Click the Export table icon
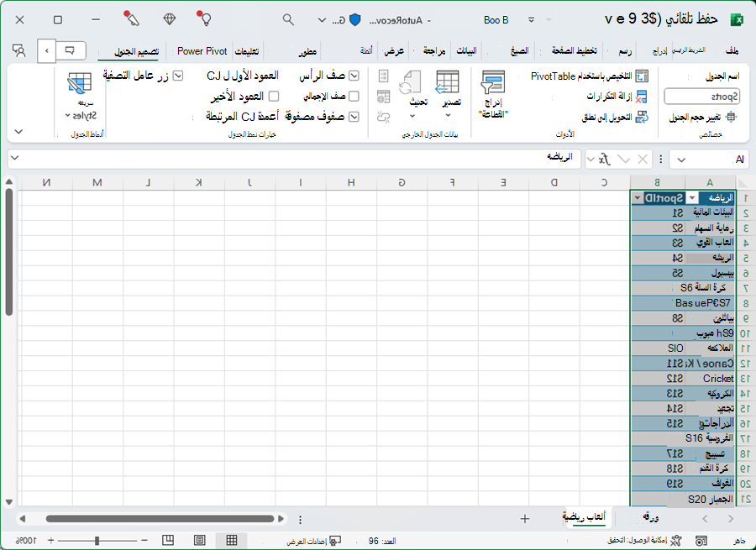Screen dimensions: 756x550 click(448, 82)
